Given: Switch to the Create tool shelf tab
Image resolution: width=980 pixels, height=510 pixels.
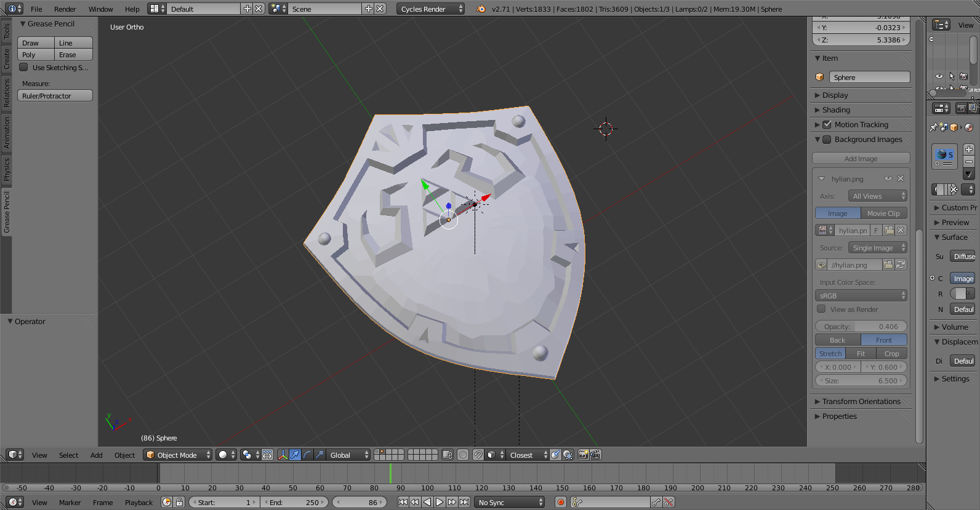Looking at the screenshot, I should (7, 59).
